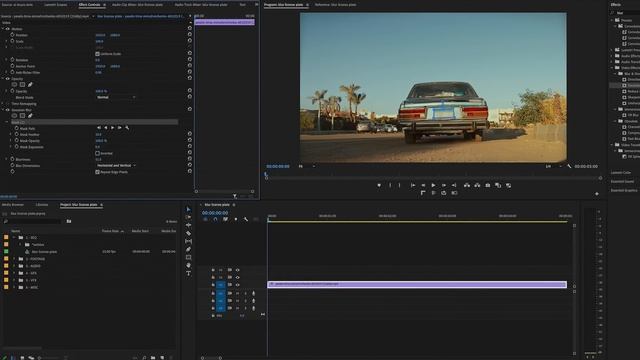640x360 pixels.
Task: Export frame camera button
Action: pos(487,185)
